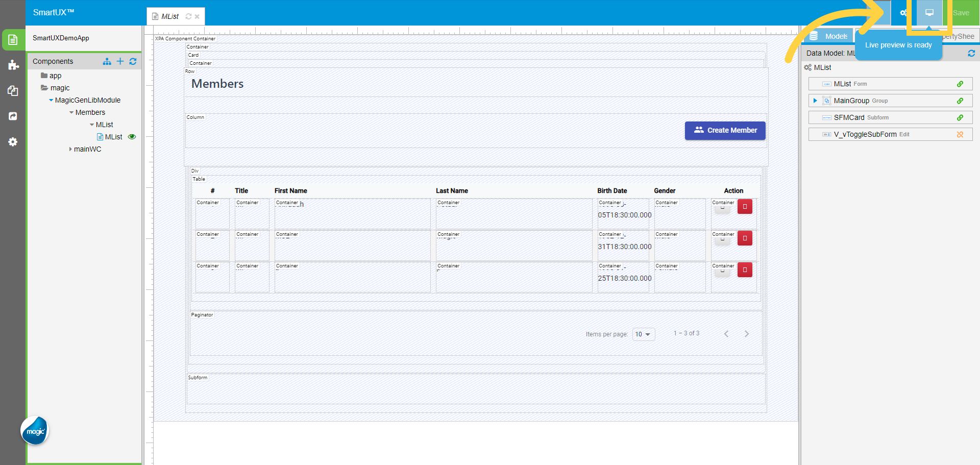
Task: Expand the mainWC tree node
Action: (70, 149)
